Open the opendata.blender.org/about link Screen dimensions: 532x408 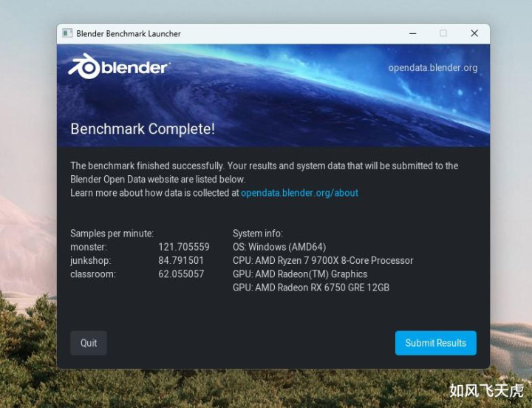[x=299, y=193]
